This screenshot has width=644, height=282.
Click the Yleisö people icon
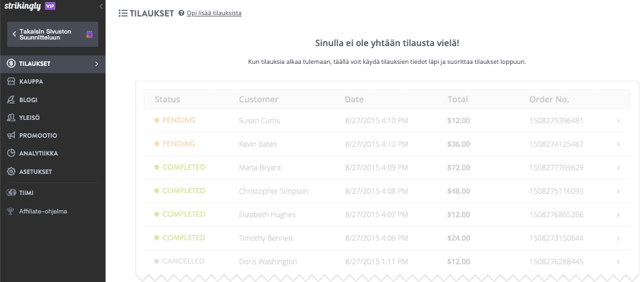coord(11,117)
